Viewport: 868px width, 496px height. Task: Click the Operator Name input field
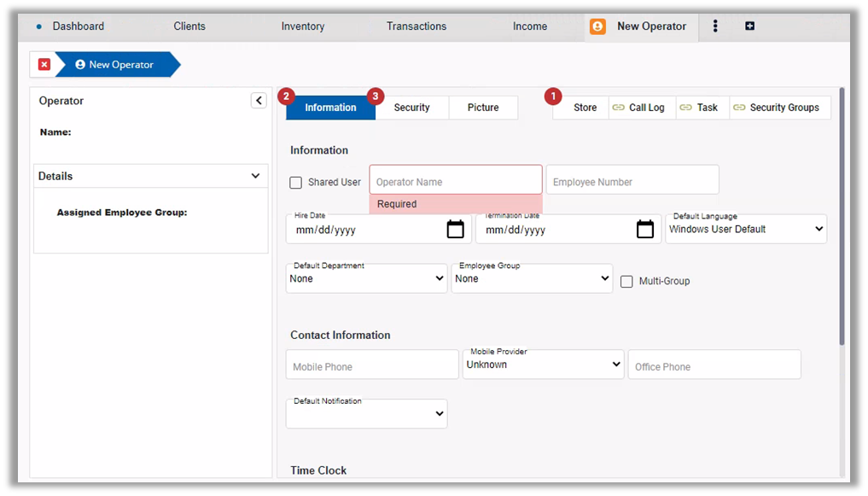tap(456, 182)
